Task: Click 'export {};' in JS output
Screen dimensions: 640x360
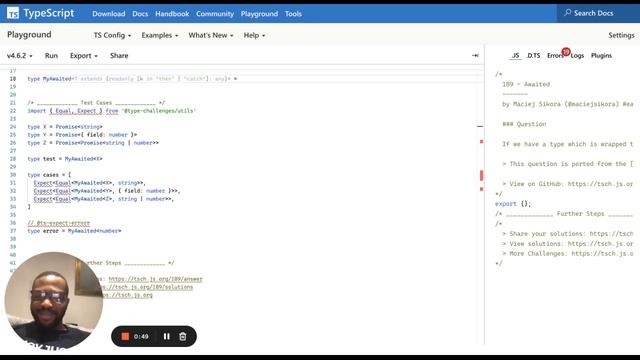Action: (x=513, y=204)
